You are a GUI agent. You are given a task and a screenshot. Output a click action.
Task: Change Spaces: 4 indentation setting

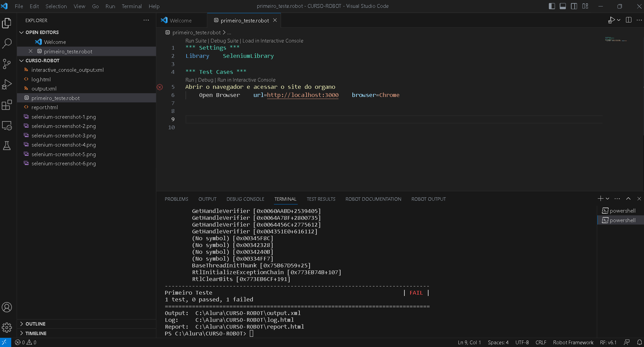[498, 342]
